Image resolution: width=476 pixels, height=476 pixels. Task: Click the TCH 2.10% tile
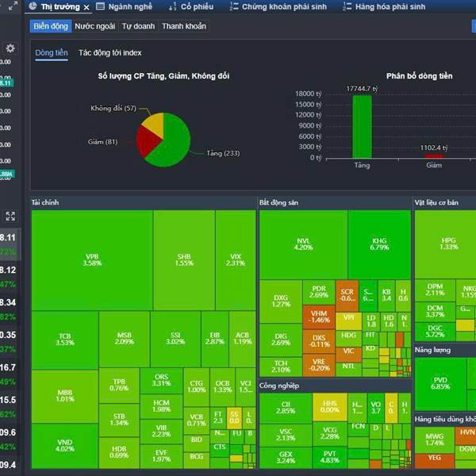281,367
